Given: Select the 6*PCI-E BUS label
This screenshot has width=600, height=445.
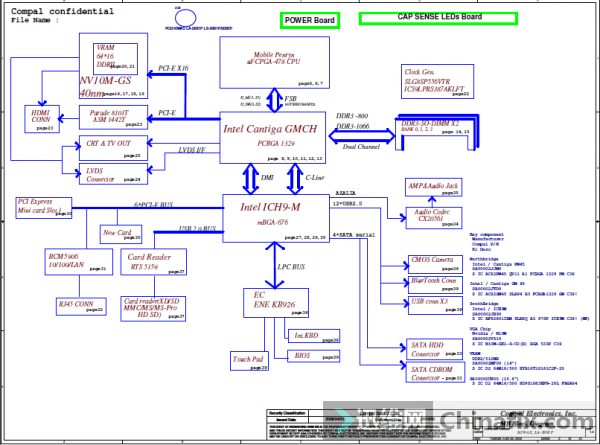Looking at the screenshot, I should (153, 205).
